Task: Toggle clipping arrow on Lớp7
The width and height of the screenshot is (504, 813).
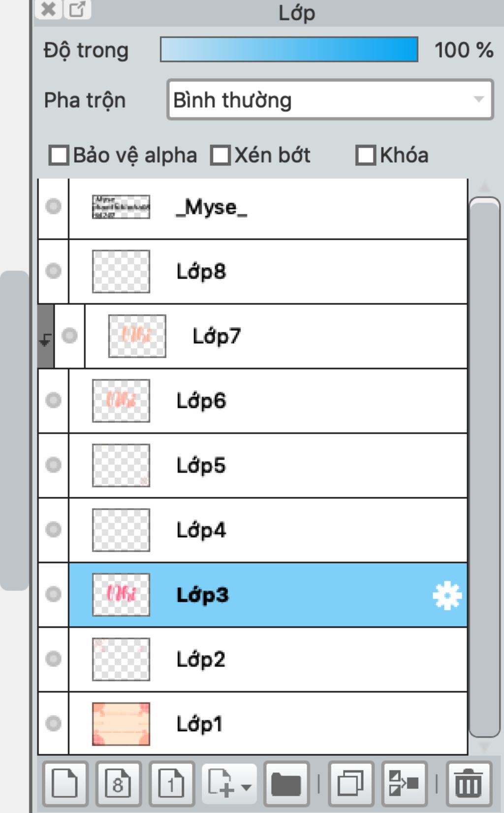Action: click(x=46, y=339)
